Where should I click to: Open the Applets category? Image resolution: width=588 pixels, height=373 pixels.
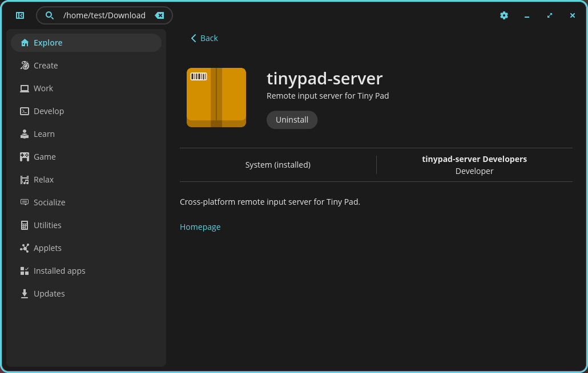point(86,248)
